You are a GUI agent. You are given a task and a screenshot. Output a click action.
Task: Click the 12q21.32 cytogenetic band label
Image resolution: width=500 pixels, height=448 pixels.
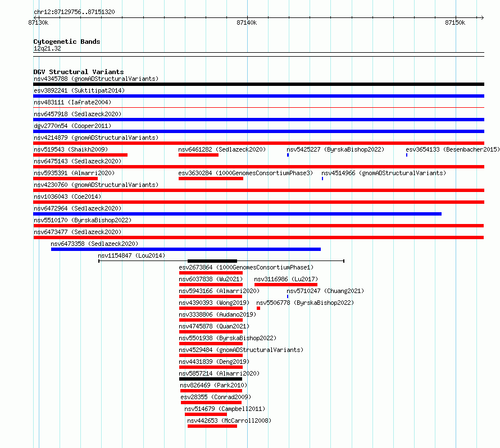[47, 48]
